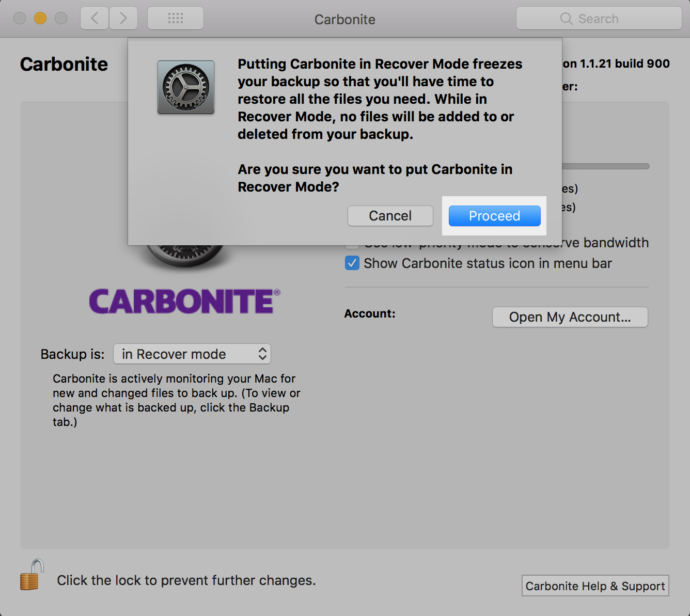Cancel the Recover Mode confirmation
The height and width of the screenshot is (616, 690).
coord(390,216)
